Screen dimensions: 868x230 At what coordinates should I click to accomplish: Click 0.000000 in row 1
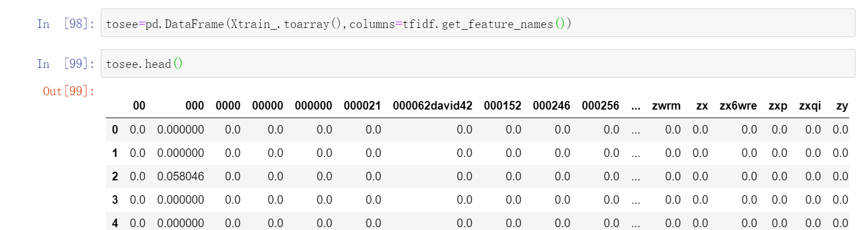click(181, 154)
